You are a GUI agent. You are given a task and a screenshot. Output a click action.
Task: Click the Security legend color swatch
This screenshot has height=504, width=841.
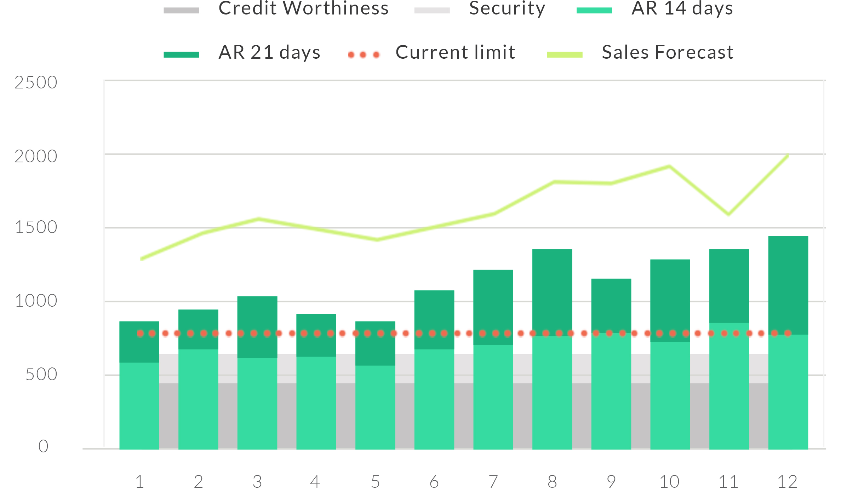tap(432, 10)
